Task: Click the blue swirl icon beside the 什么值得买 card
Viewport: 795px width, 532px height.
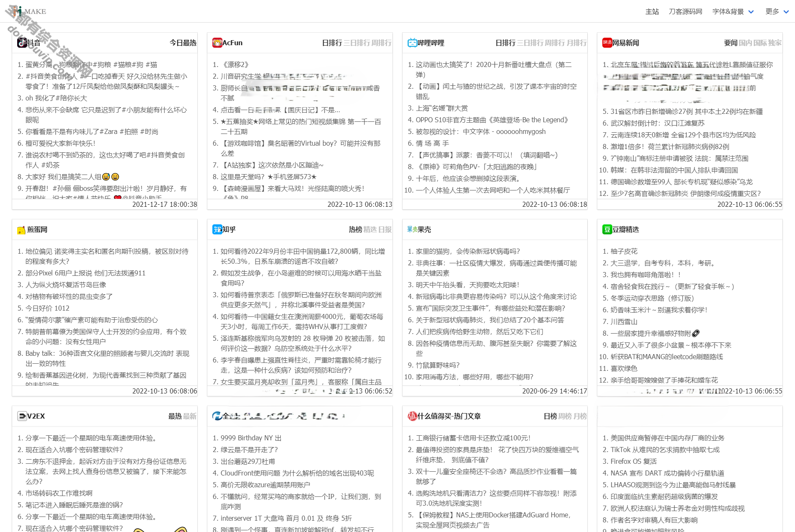Action: pos(217,416)
